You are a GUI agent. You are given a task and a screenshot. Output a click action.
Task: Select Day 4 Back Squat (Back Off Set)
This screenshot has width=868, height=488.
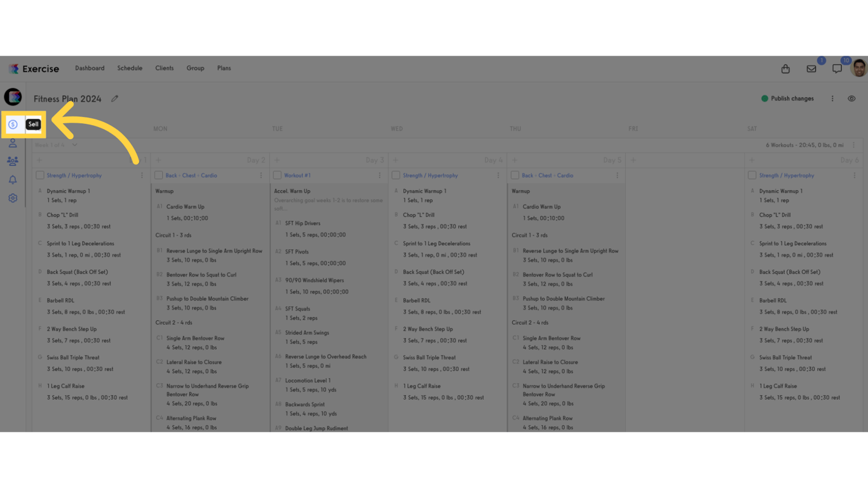coord(433,272)
